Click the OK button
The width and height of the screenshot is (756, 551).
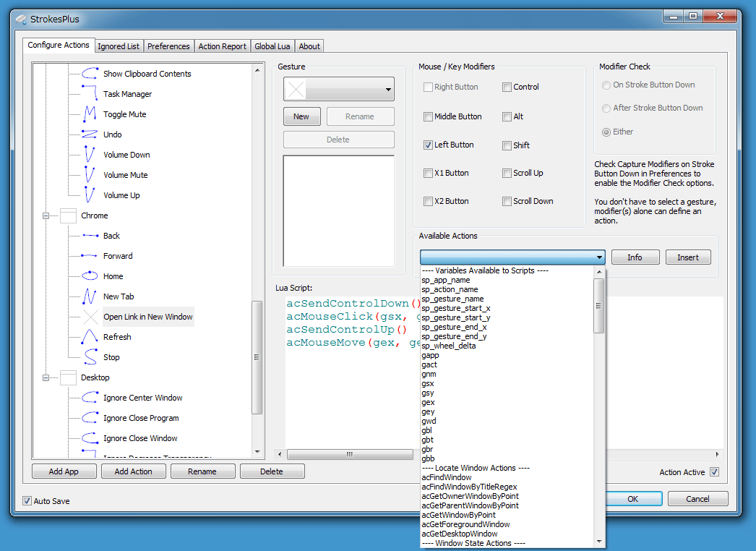[x=633, y=498]
